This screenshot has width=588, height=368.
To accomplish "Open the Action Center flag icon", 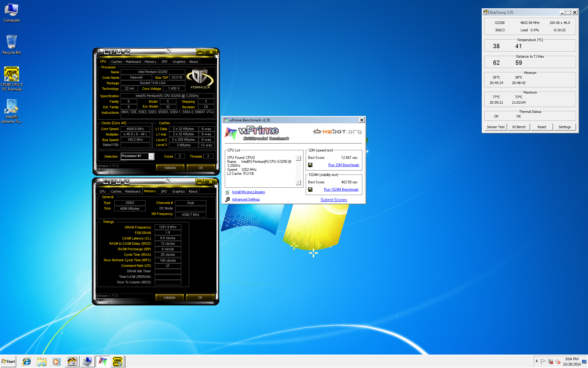I will coord(543,362).
